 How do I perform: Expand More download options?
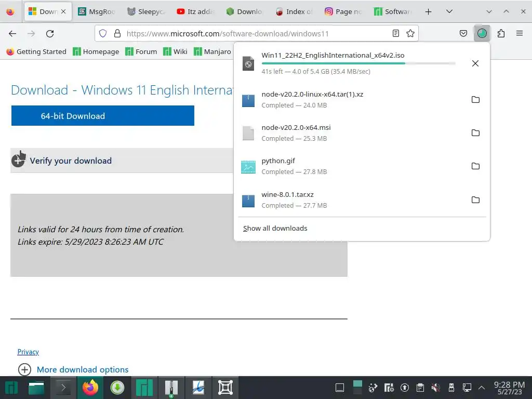click(73, 369)
